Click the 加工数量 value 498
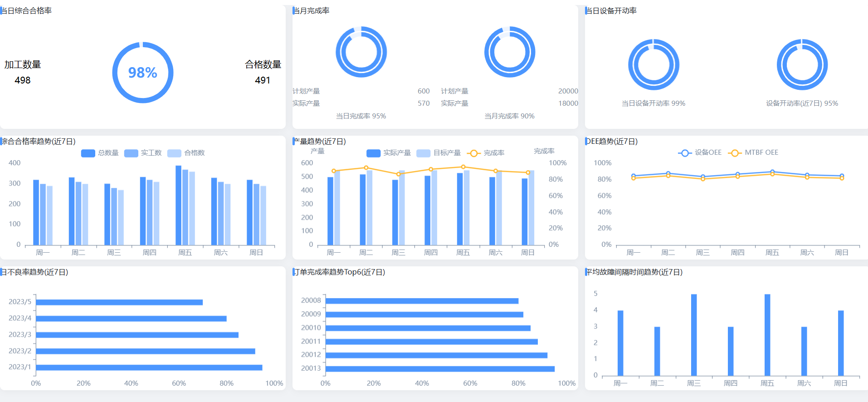The image size is (868, 402). pos(23,80)
